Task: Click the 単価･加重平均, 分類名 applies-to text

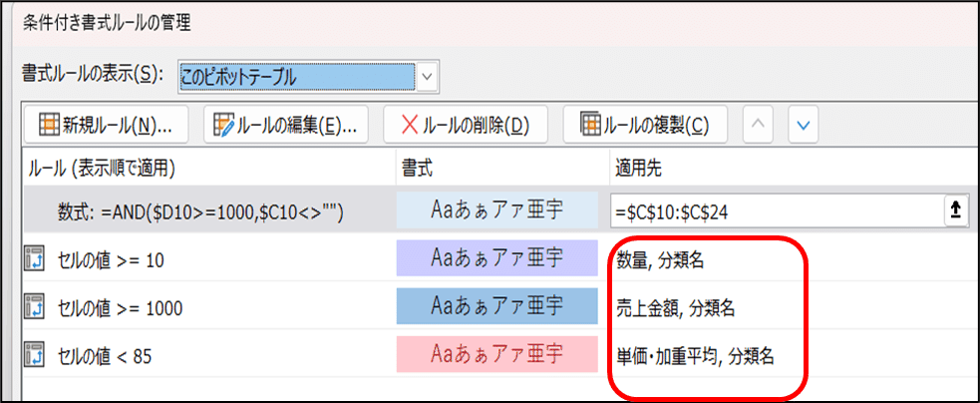Action: point(696,357)
